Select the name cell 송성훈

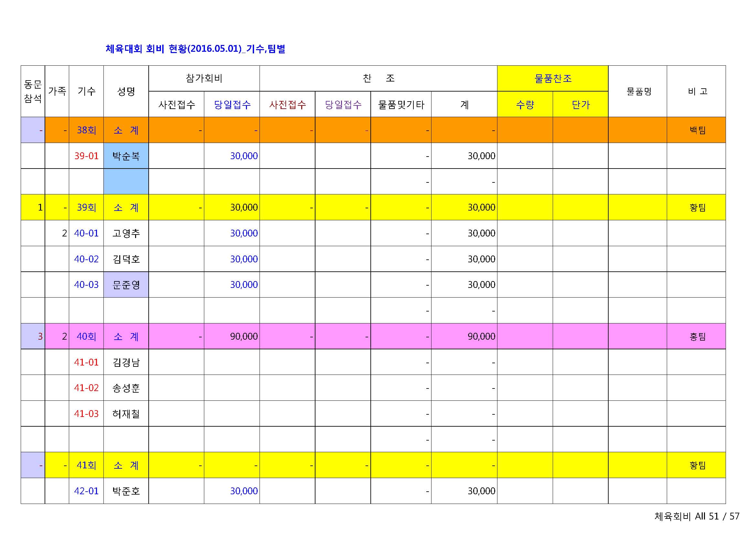126,388
